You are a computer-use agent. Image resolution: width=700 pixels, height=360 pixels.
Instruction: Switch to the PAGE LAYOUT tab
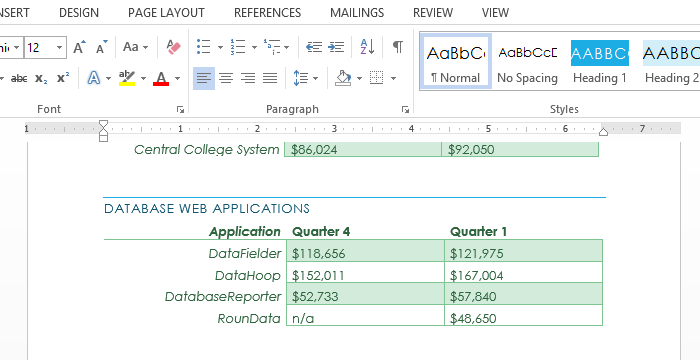(166, 13)
